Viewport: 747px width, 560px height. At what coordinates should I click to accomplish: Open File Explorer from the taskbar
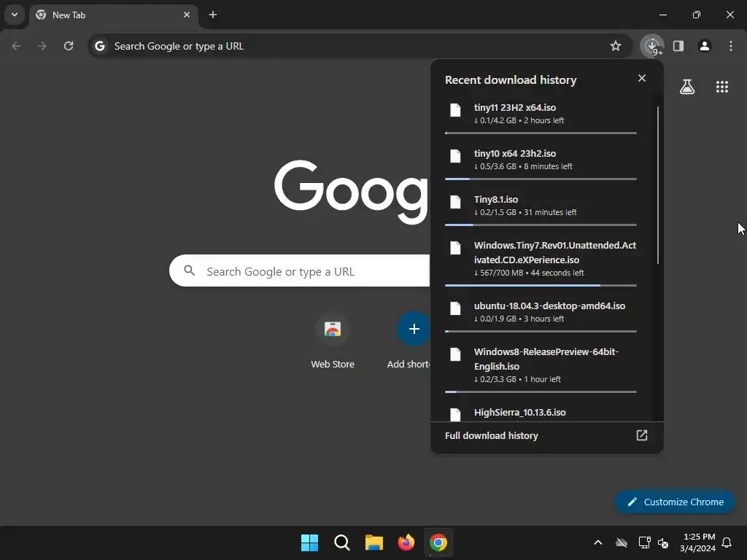[374, 542]
